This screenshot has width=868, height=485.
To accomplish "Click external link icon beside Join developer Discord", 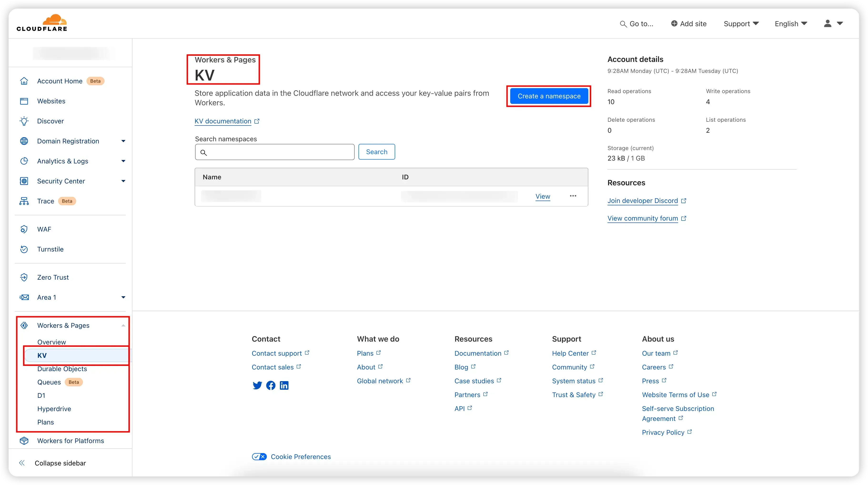I will [x=684, y=201].
